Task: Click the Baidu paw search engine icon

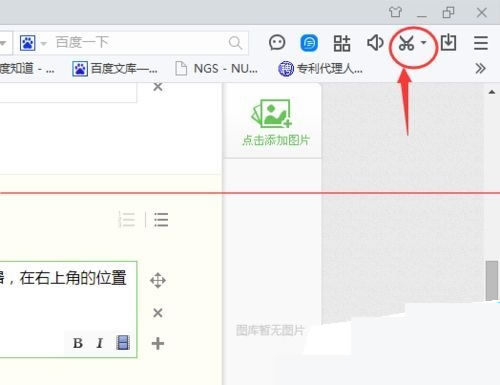Action: (x=27, y=43)
